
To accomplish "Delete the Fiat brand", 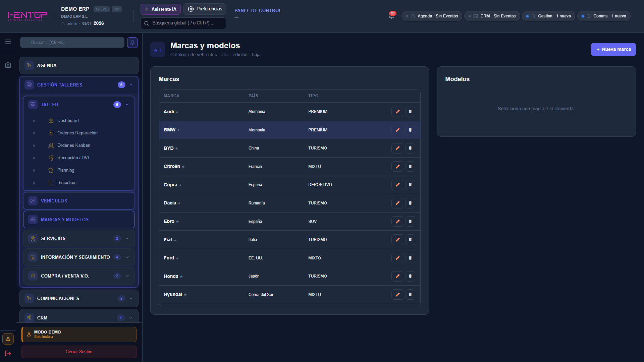I will (410, 240).
